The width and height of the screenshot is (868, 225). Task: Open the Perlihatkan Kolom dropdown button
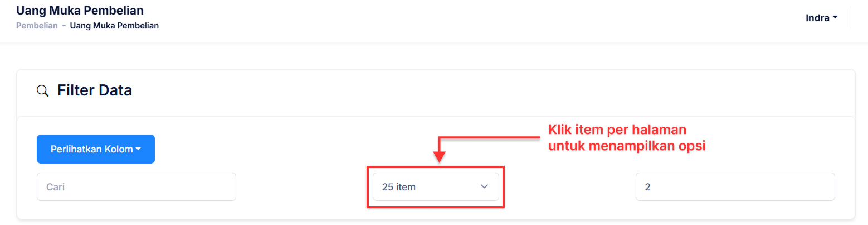coord(95,149)
